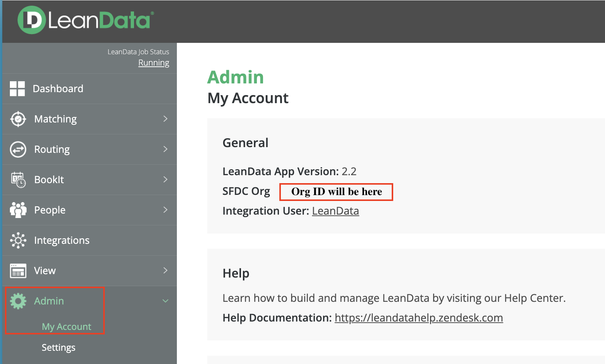The width and height of the screenshot is (605, 364).
Task: Open My Account under Admin
Action: tap(66, 327)
